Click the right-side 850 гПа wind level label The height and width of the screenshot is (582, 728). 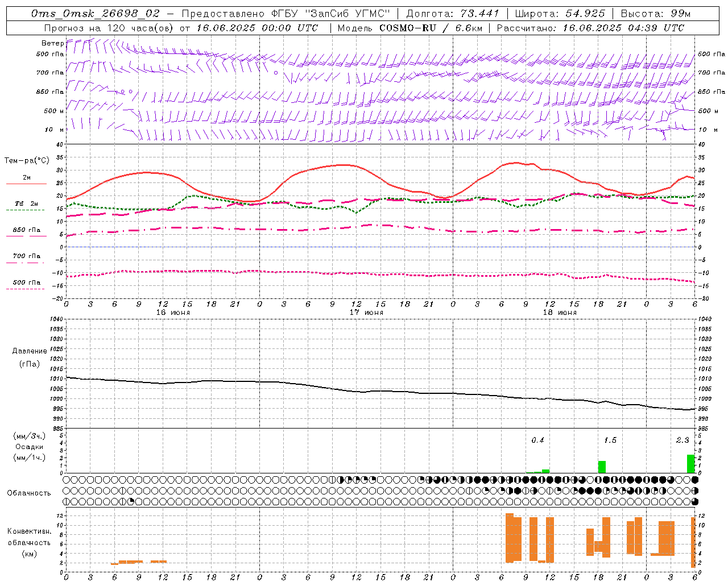pyautogui.click(x=712, y=92)
